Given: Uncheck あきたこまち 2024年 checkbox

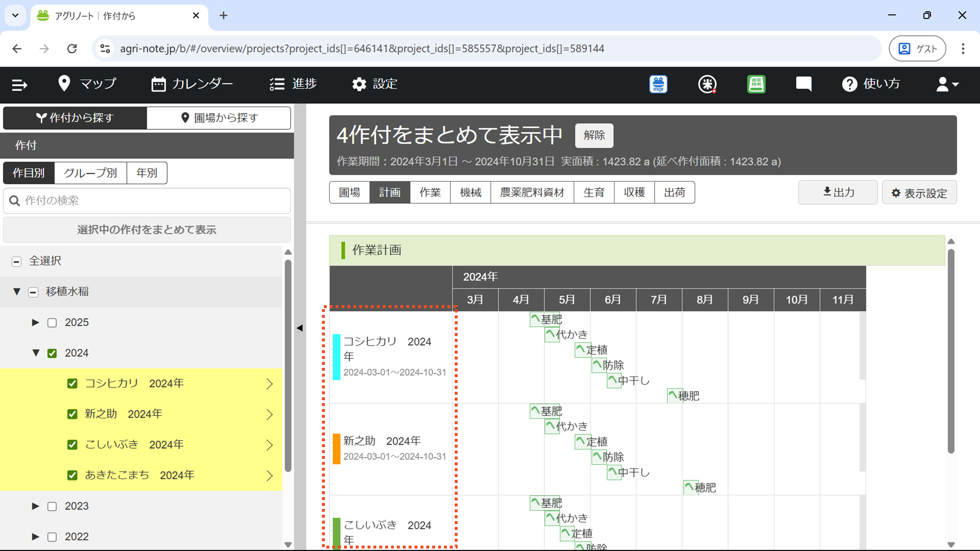Looking at the screenshot, I should click(72, 475).
